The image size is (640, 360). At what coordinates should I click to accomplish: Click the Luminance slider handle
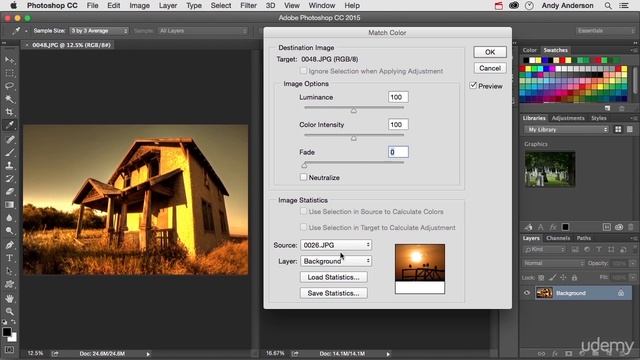(354, 110)
